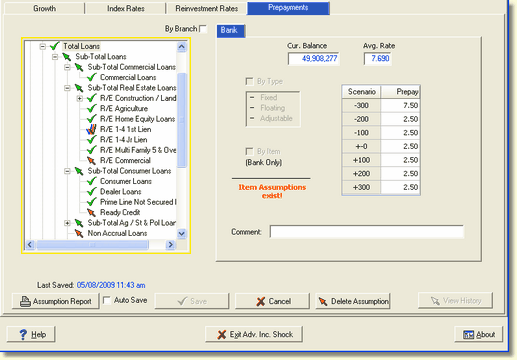Image resolution: width=517 pixels, height=360 pixels.
Task: Toggle the By Type checkbox
Action: tap(249, 81)
